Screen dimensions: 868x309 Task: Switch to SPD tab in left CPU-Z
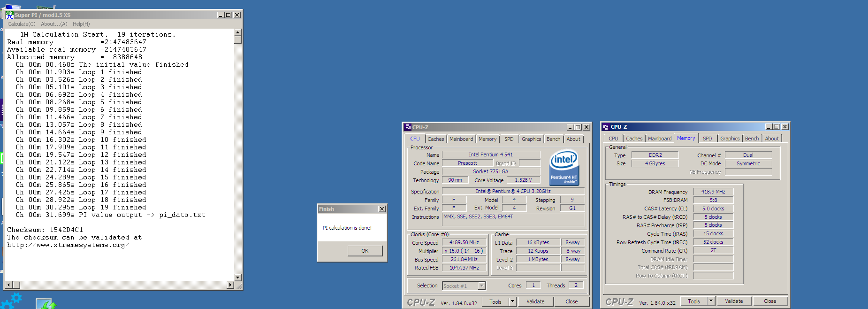[509, 139]
